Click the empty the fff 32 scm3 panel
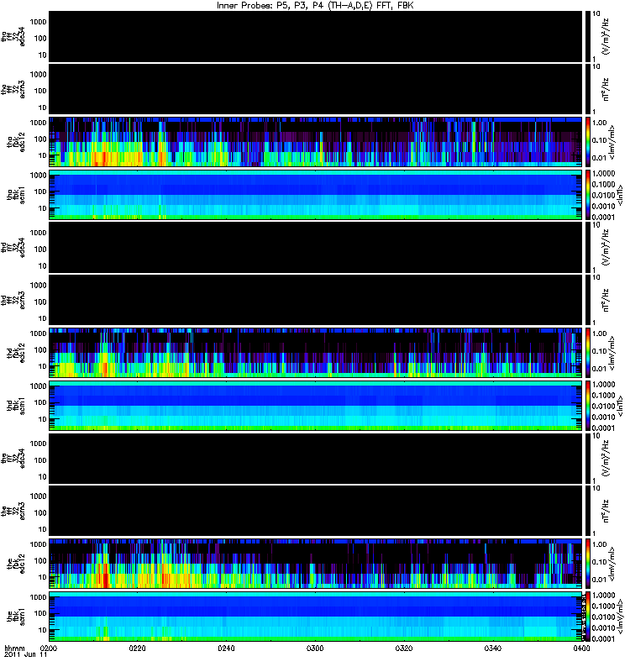 pyautogui.click(x=316, y=511)
